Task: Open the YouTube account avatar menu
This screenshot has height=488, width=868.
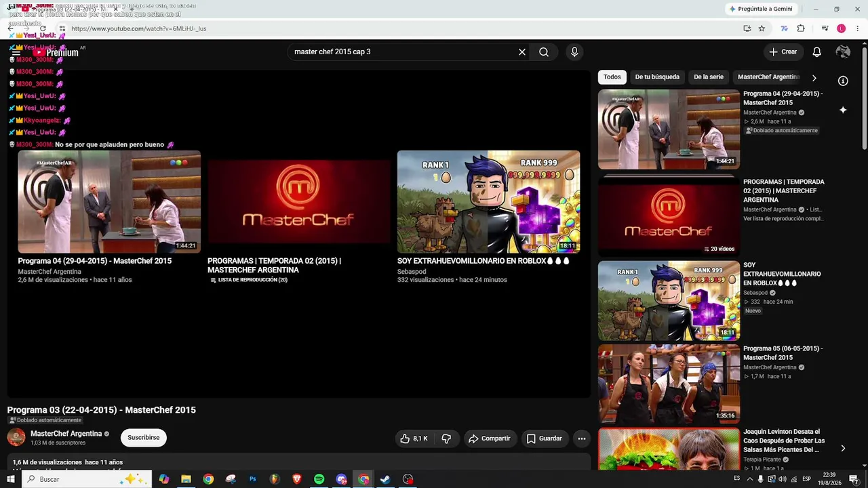Action: click(x=843, y=52)
